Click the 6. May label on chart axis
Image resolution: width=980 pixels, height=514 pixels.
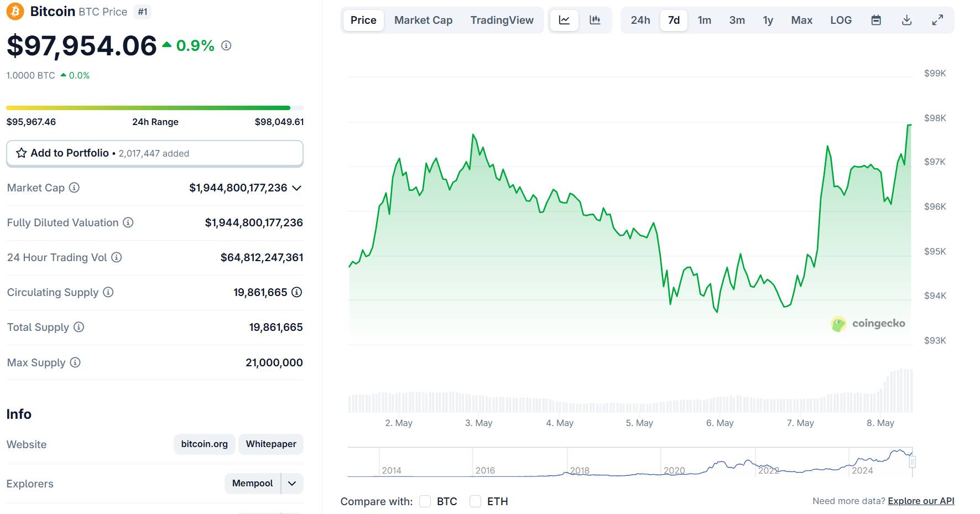(720, 423)
